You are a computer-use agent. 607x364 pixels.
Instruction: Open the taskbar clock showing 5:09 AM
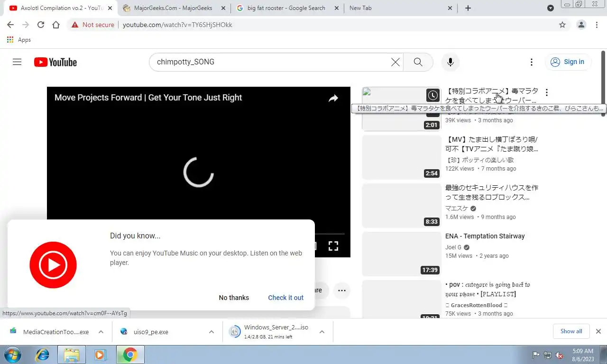583,355
